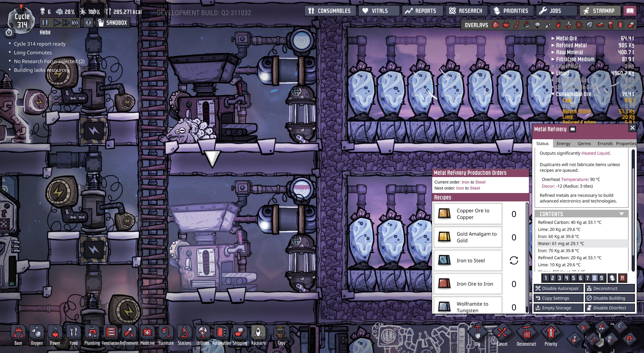Open the Power build menu

[55, 335]
